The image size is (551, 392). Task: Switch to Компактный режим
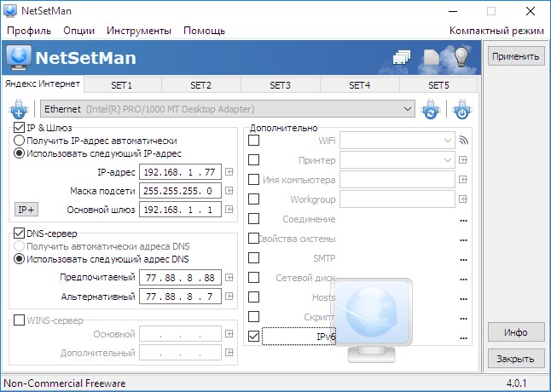pos(496,31)
